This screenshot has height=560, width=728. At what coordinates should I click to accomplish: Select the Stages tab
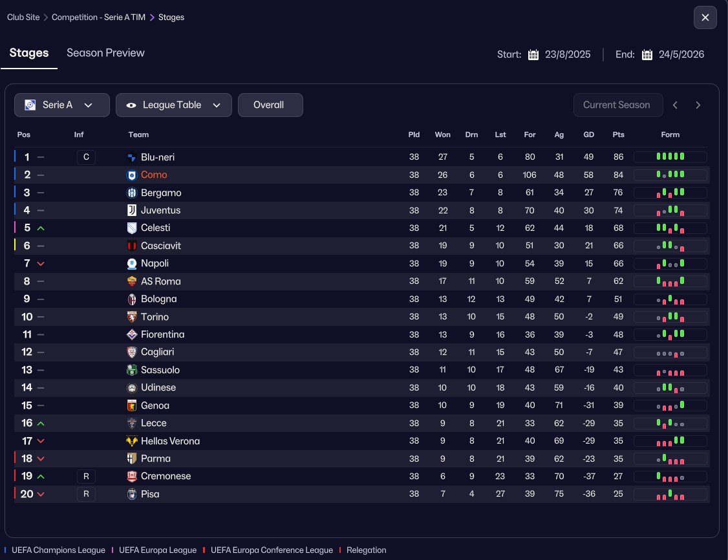coord(29,53)
